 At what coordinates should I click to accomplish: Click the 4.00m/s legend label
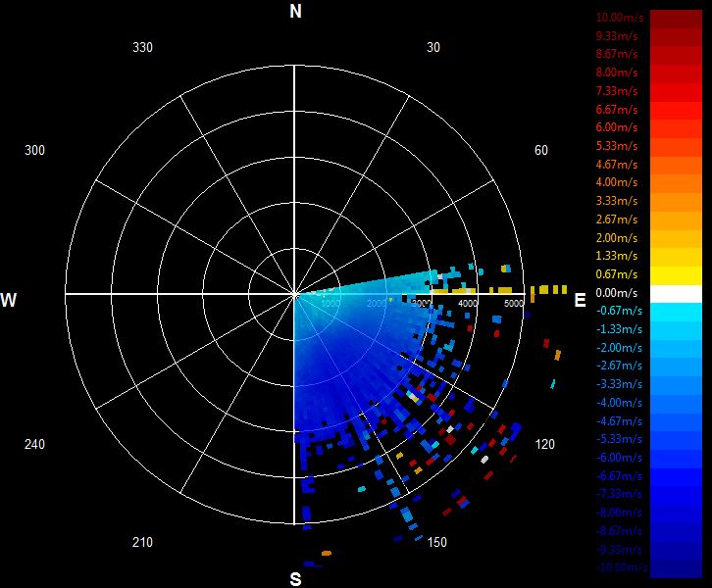[617, 182]
